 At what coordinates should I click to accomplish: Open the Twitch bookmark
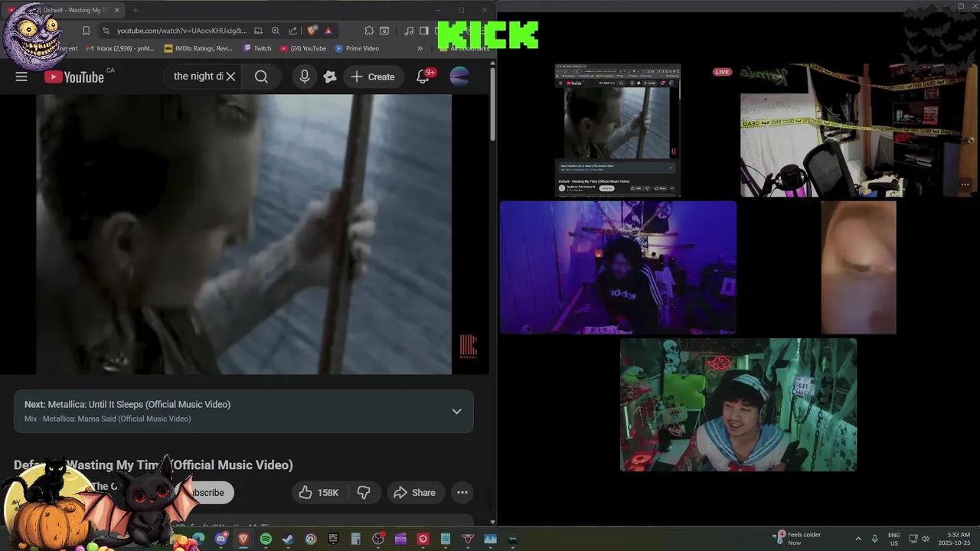[257, 48]
